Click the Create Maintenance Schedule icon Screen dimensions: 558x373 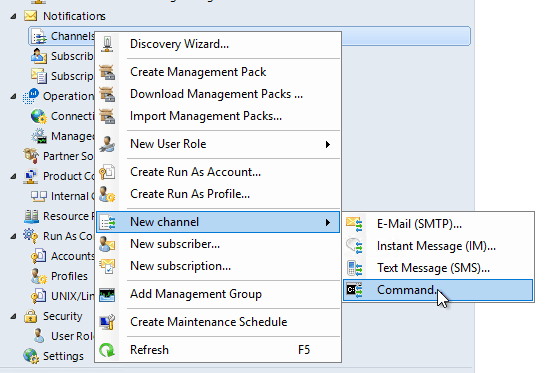click(107, 322)
